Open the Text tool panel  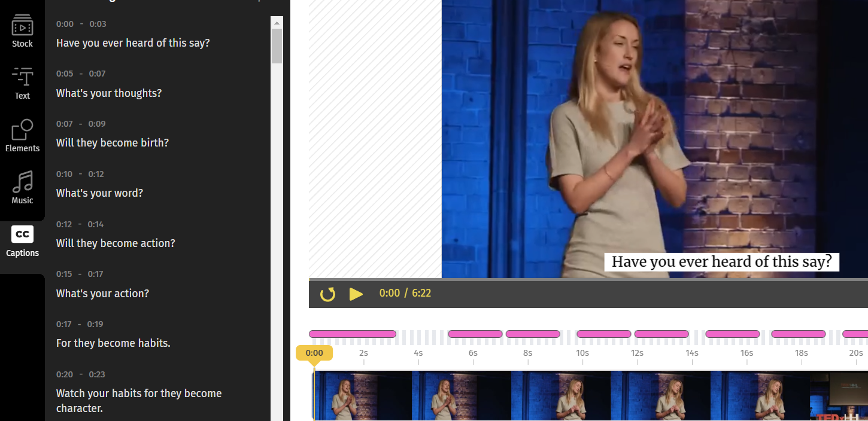[x=22, y=83]
